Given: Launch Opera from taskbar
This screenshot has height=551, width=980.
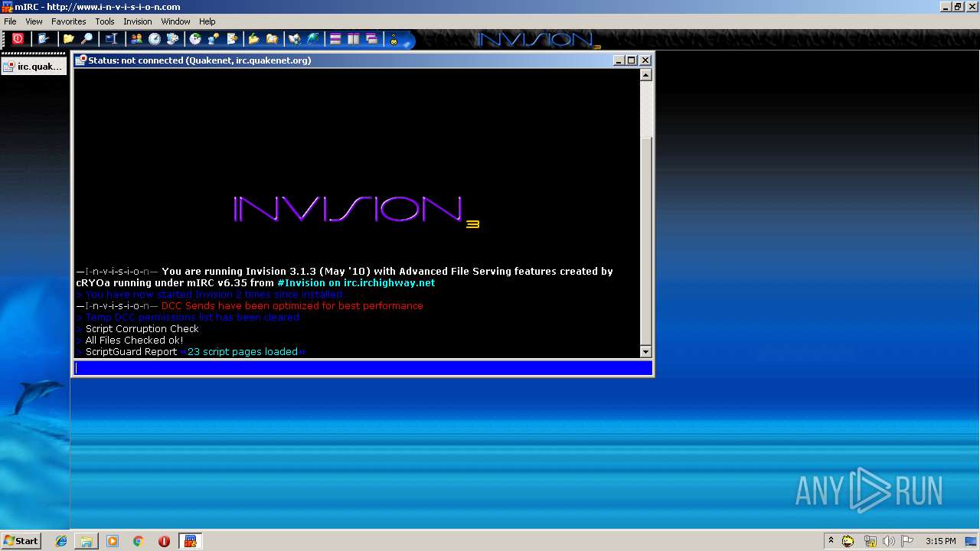Looking at the screenshot, I should click(164, 541).
